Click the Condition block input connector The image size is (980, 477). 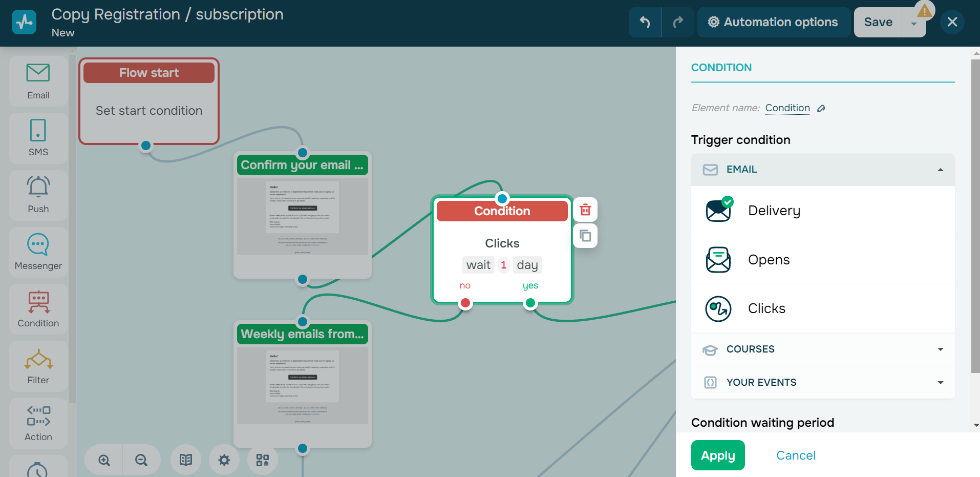tap(502, 198)
